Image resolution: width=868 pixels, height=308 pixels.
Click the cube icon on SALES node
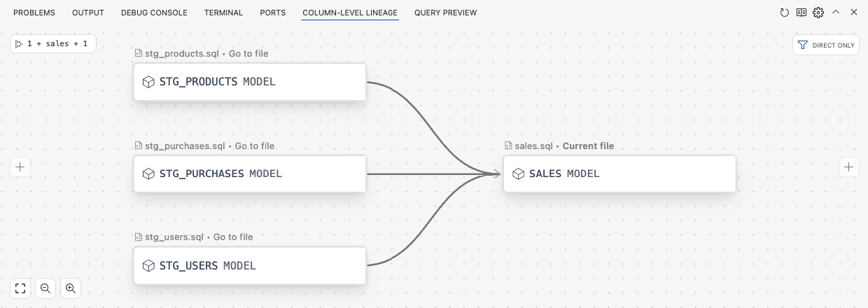[518, 174]
